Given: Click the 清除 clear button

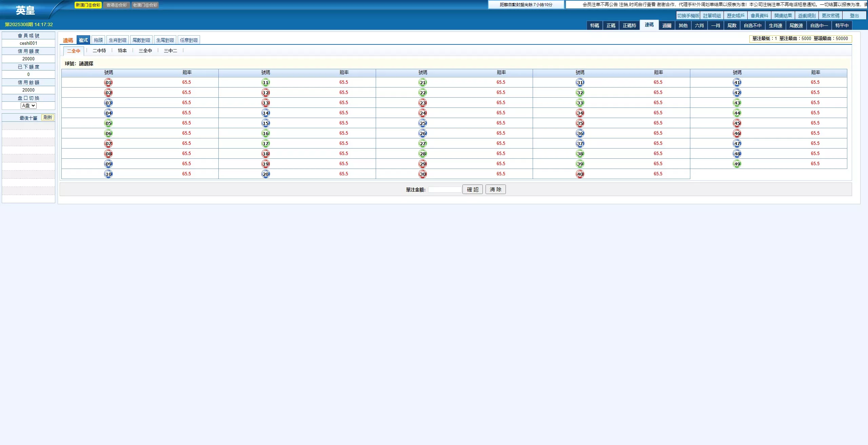Looking at the screenshot, I should point(495,189).
